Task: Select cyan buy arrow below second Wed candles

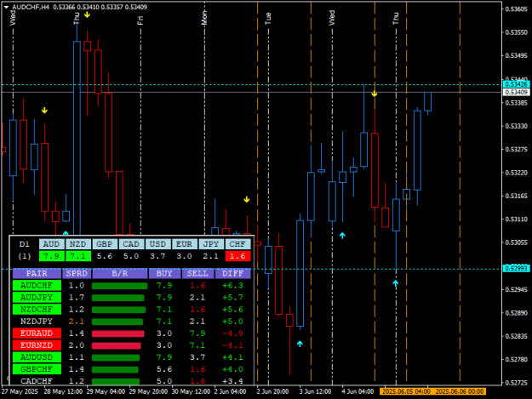Action: pyautogui.click(x=342, y=236)
